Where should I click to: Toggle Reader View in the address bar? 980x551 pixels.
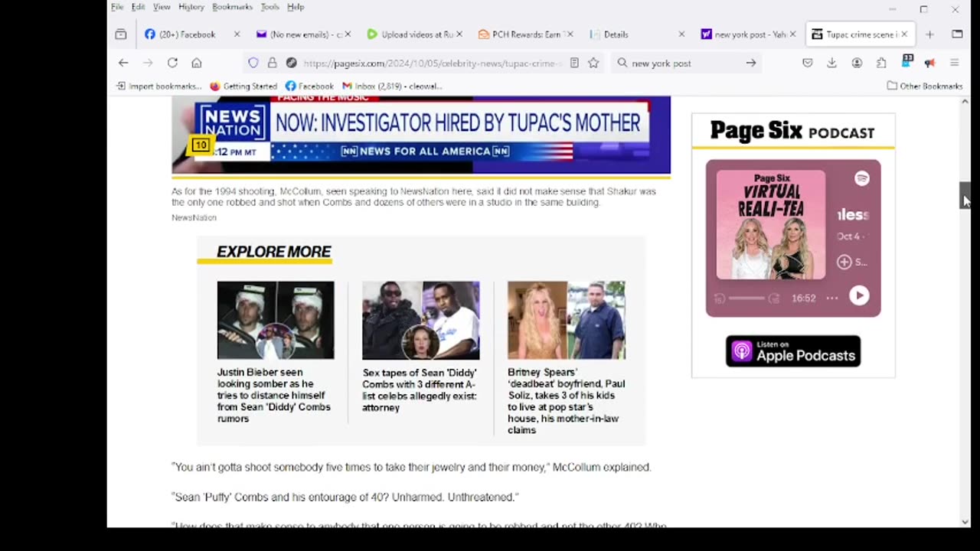[x=574, y=63]
